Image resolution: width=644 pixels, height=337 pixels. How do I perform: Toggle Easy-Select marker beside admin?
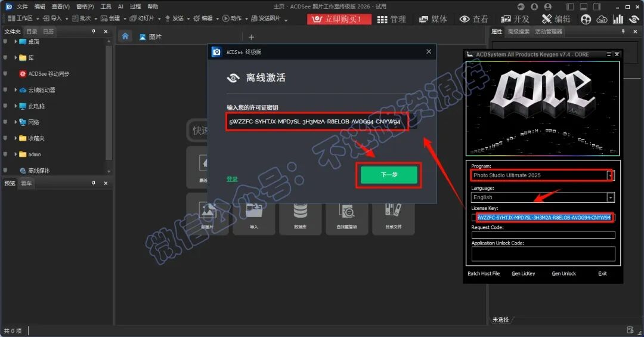pyautogui.click(x=5, y=154)
